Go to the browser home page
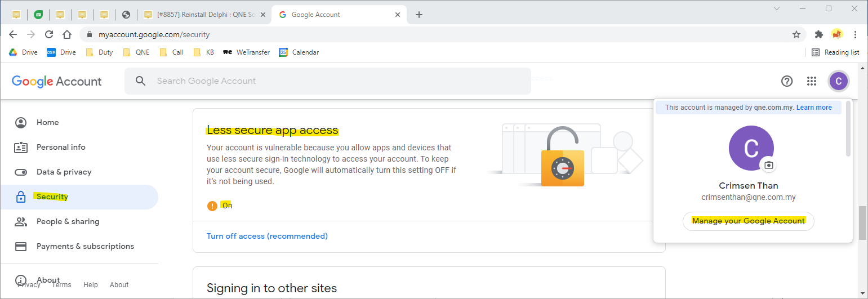This screenshot has height=299, width=868. pyautogui.click(x=67, y=34)
